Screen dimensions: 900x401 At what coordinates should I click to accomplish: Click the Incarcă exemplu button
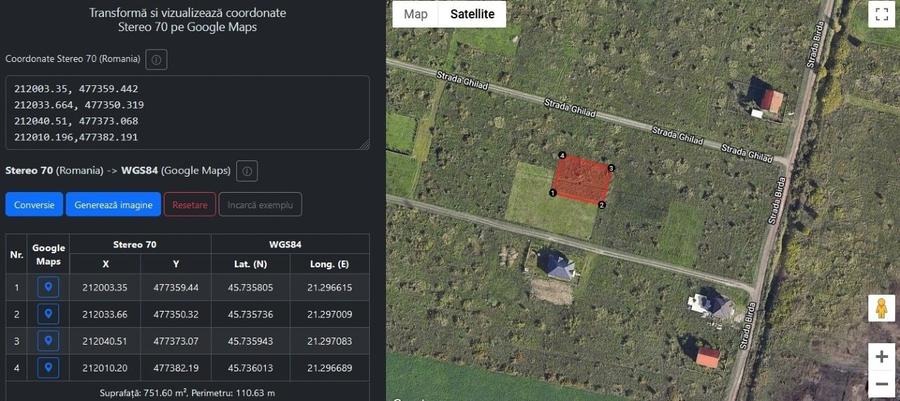point(260,205)
